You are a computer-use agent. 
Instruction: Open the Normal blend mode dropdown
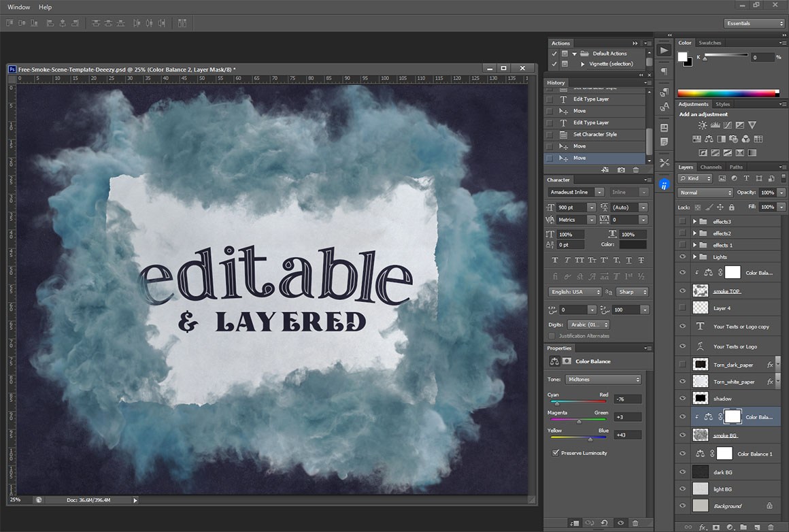[x=705, y=193]
